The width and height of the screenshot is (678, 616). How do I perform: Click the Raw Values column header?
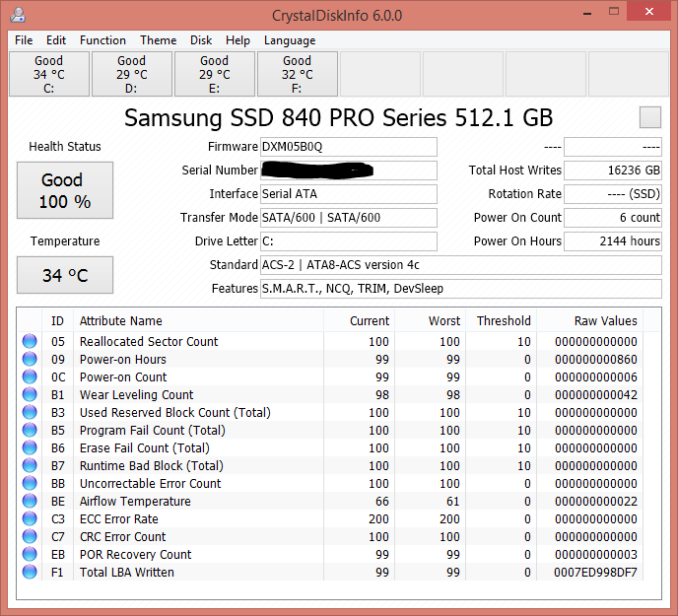pos(605,321)
